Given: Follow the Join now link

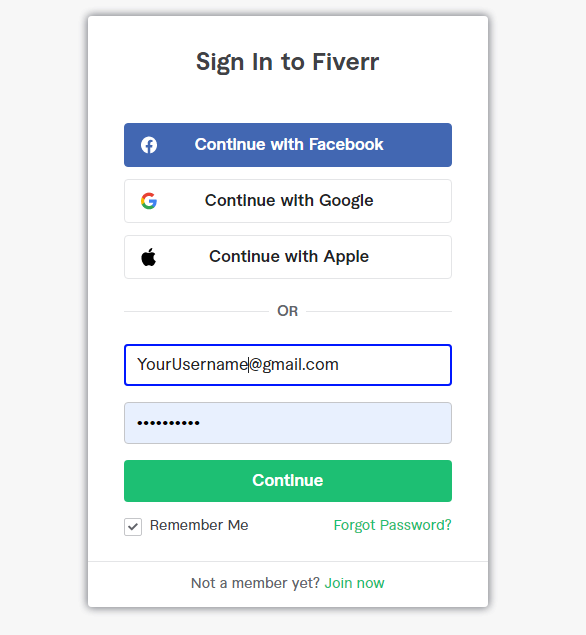Looking at the screenshot, I should [354, 583].
